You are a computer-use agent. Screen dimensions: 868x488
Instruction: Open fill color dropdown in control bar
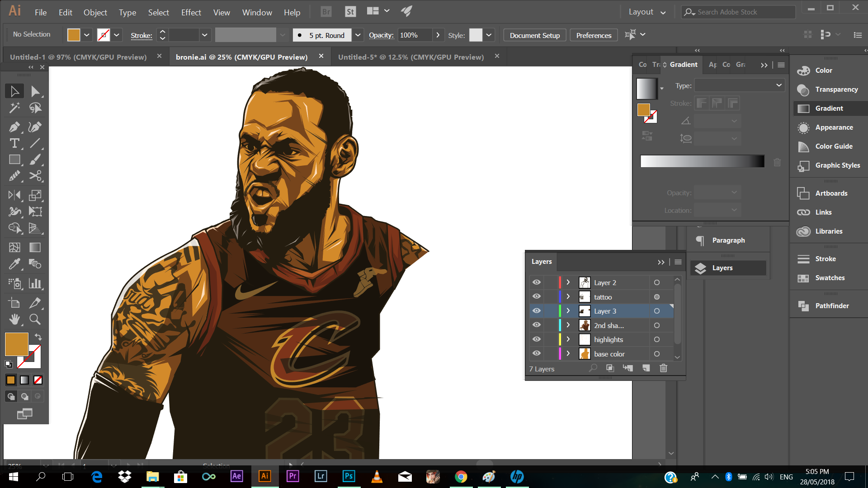[86, 35]
